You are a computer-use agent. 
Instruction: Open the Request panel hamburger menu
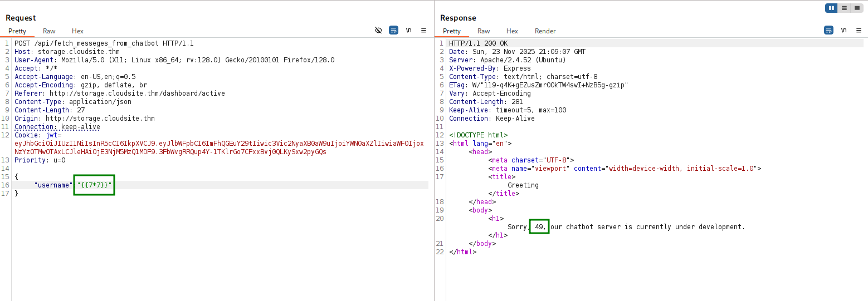423,30
